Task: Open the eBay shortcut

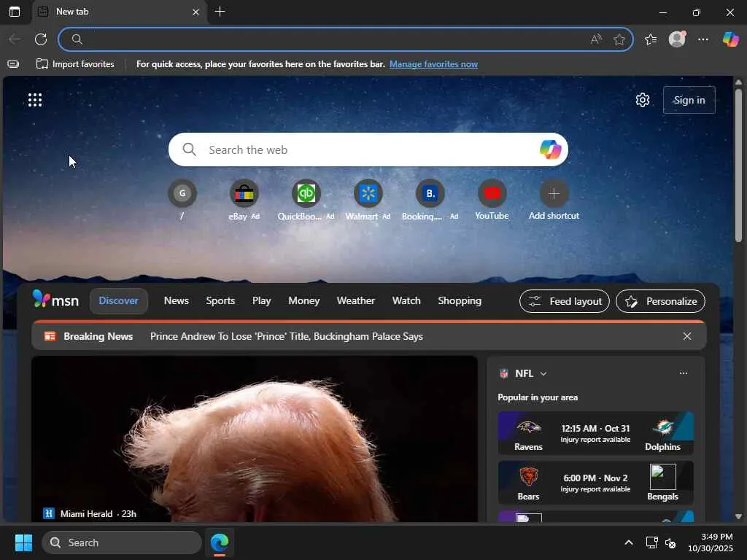Action: (x=244, y=194)
